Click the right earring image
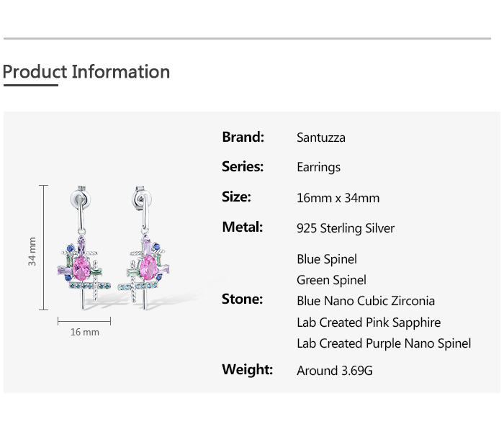Screen dimensions: 504x429 pos(149,252)
